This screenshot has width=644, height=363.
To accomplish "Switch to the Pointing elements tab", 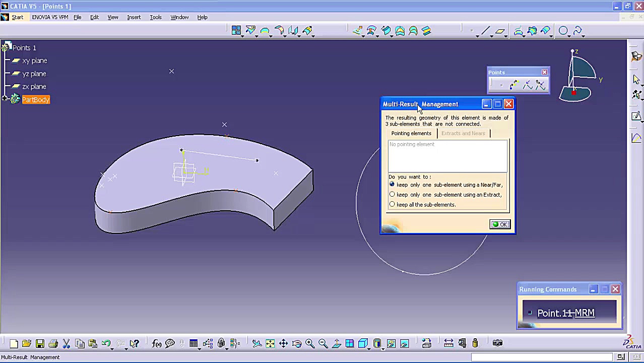I will 411,133.
